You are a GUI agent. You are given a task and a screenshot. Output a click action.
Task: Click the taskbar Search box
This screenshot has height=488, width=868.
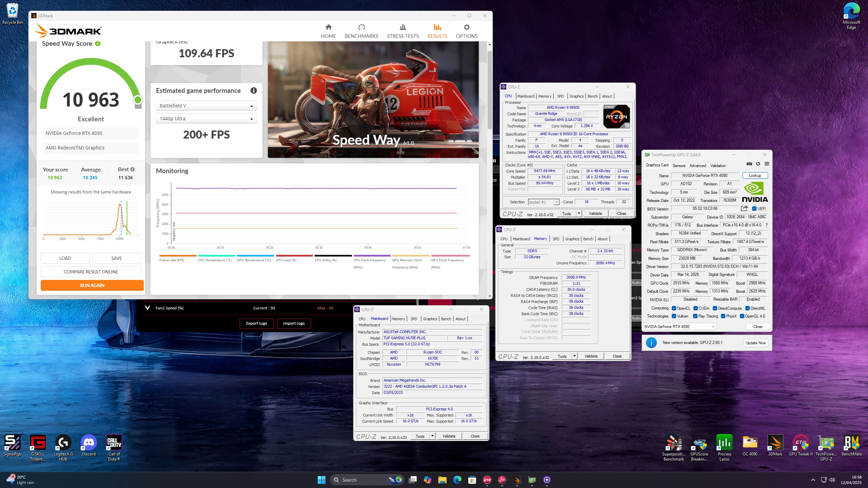[367, 480]
